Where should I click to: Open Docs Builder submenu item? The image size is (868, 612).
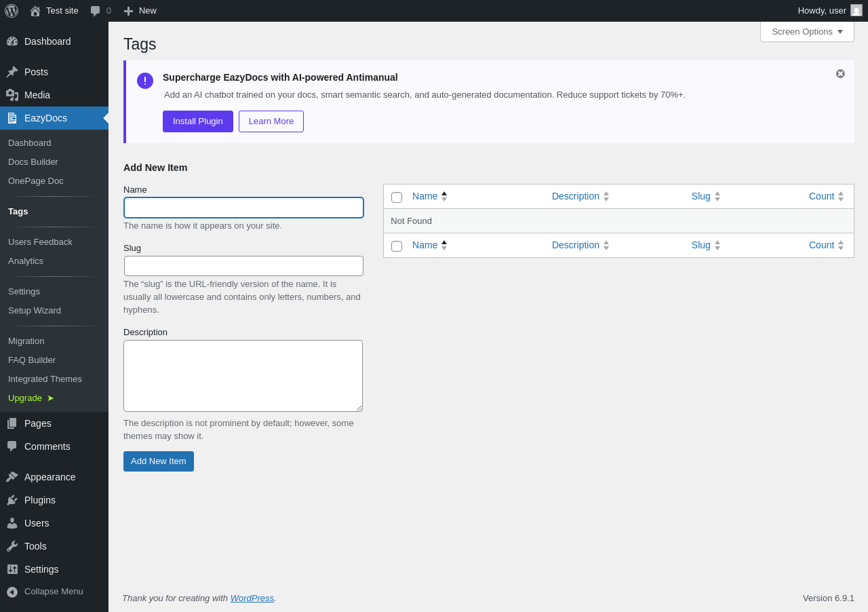[33, 161]
